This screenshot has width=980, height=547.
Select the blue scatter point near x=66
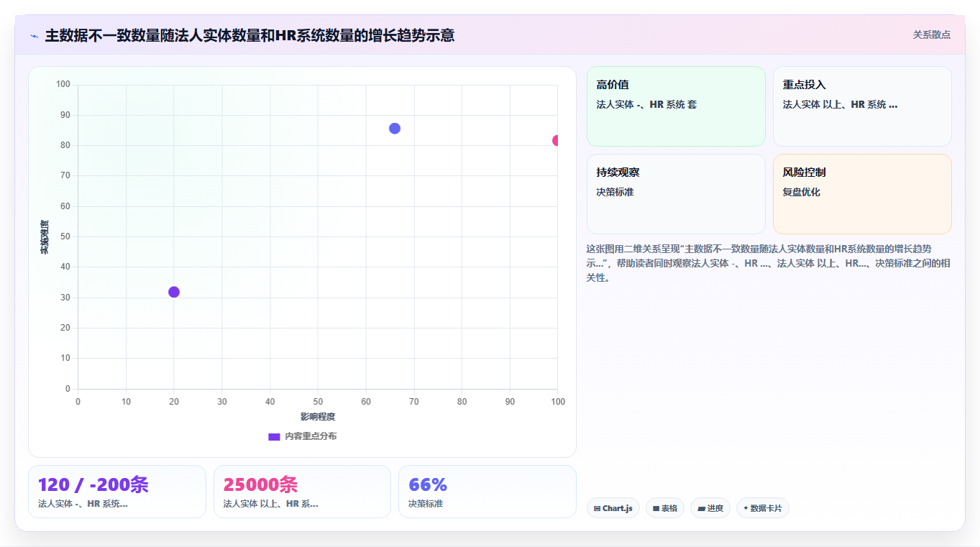click(x=395, y=129)
